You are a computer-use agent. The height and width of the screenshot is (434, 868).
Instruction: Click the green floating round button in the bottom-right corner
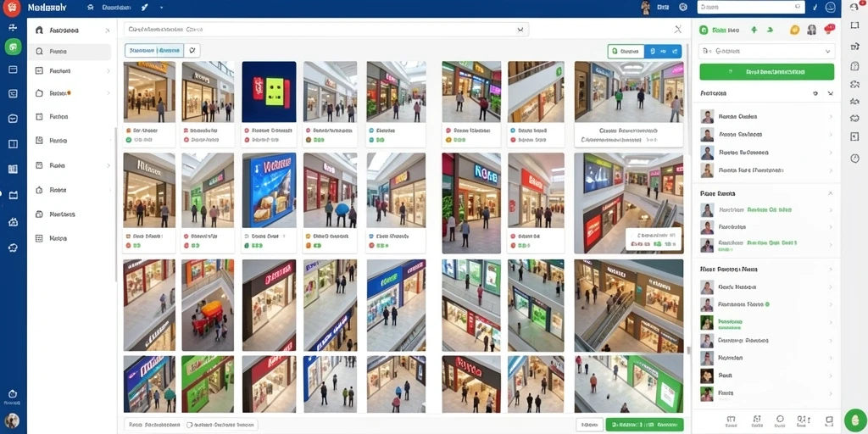pyautogui.click(x=855, y=419)
